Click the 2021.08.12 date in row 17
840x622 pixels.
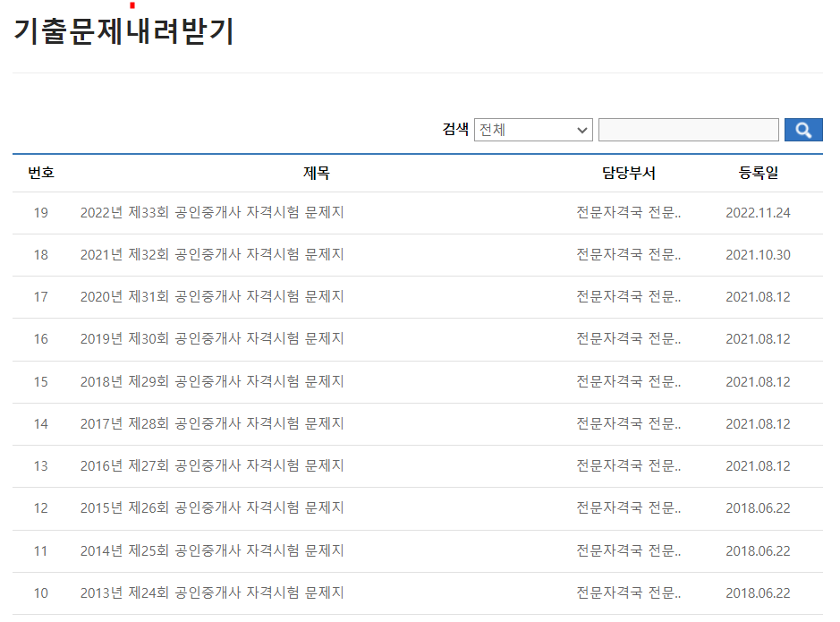click(758, 297)
